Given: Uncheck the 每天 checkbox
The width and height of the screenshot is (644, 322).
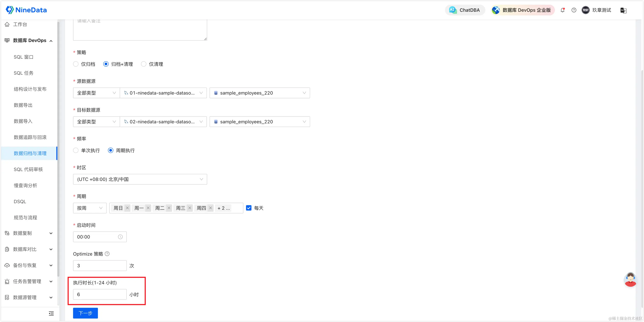Looking at the screenshot, I should point(249,208).
